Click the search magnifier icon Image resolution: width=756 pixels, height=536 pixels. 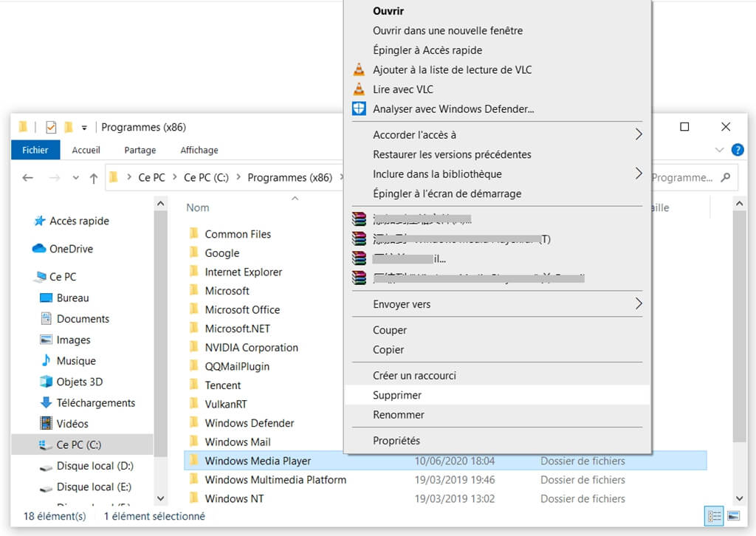(725, 177)
